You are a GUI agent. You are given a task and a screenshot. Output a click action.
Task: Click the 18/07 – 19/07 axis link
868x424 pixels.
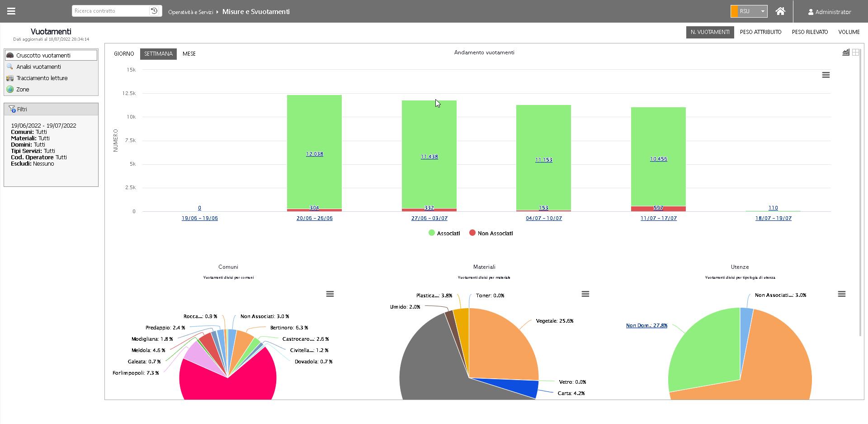[x=773, y=218]
